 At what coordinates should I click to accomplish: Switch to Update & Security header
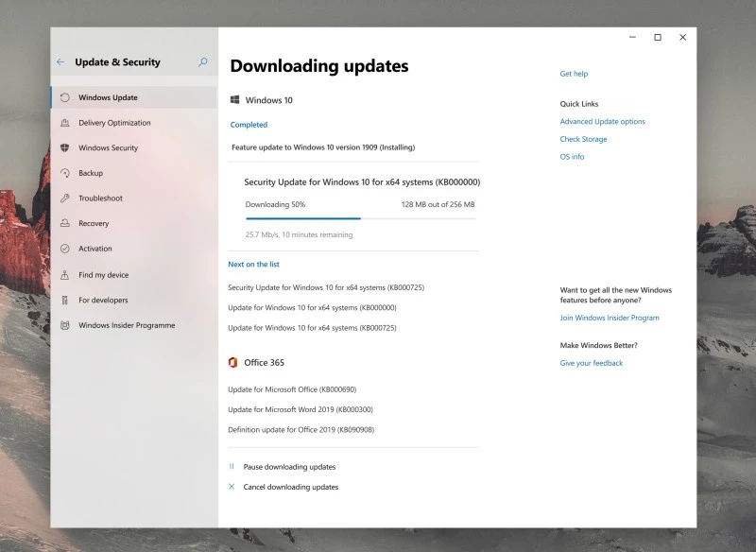(x=116, y=60)
